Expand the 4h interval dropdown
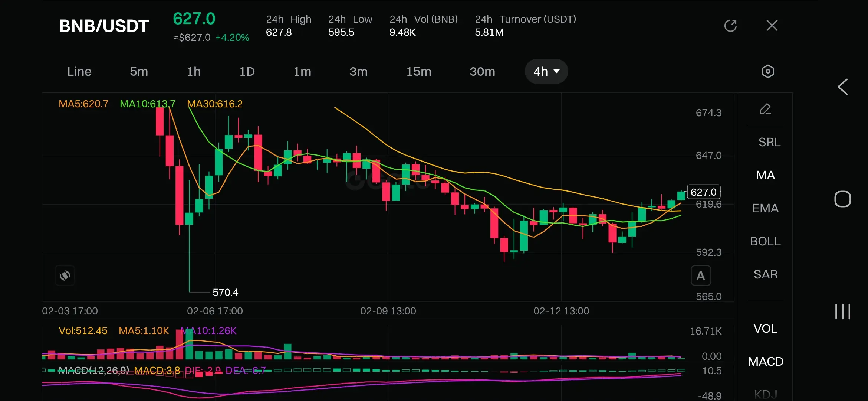This screenshot has width=868, height=401. point(546,71)
